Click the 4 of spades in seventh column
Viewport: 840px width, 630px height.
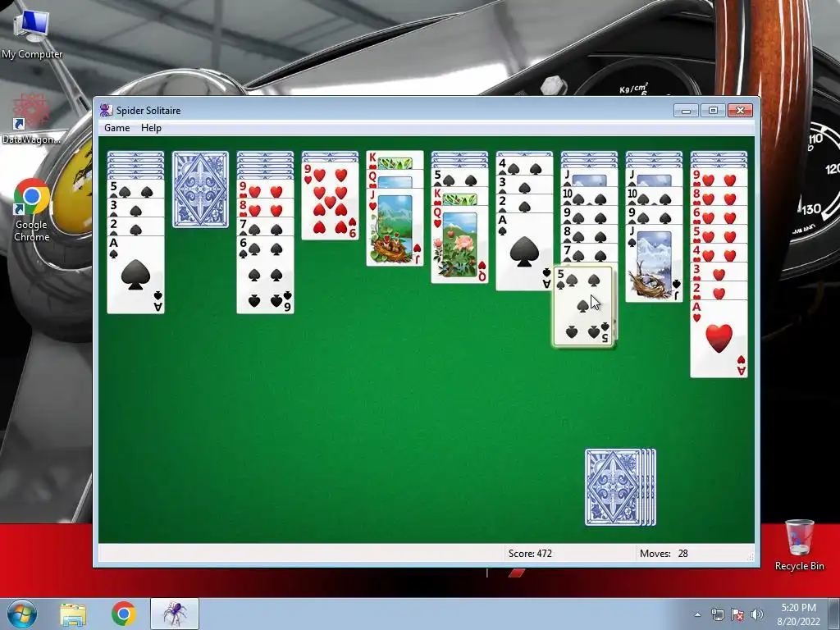524,164
